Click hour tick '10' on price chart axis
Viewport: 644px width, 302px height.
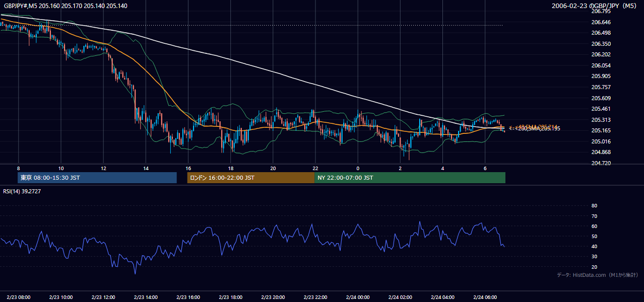pyautogui.click(x=61, y=168)
